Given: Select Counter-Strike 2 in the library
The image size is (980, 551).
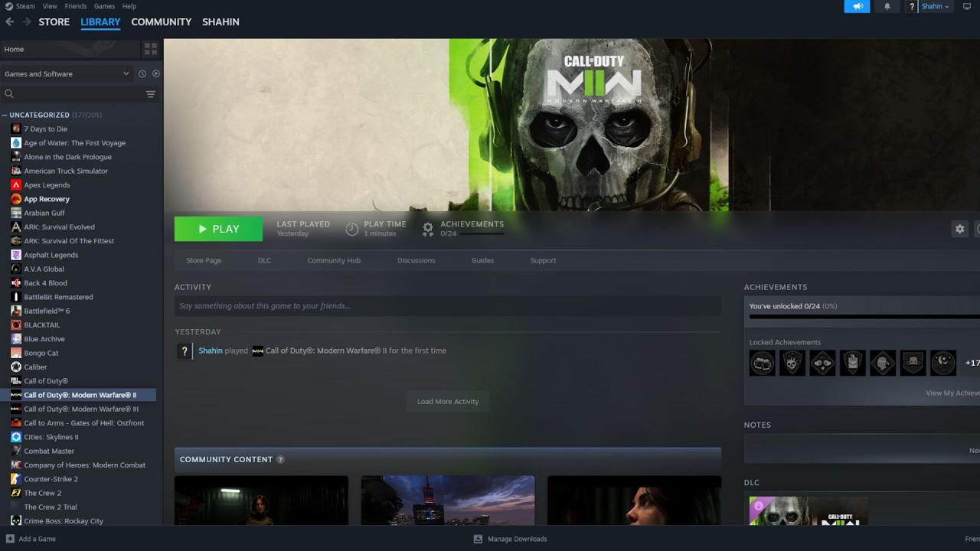Looking at the screenshot, I should coord(51,479).
